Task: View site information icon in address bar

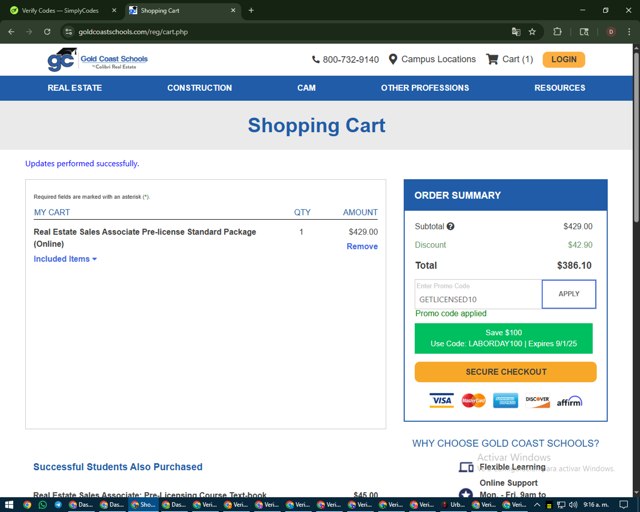Action: [x=69, y=32]
